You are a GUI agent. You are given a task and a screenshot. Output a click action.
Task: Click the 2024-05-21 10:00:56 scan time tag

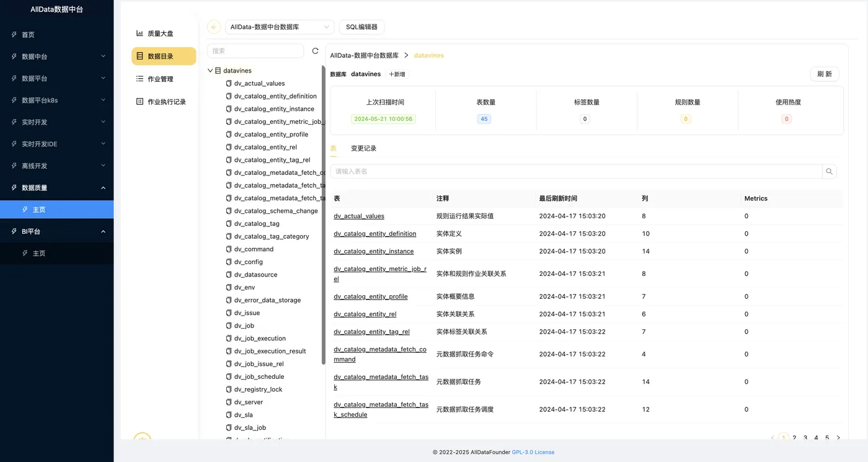[383, 119]
